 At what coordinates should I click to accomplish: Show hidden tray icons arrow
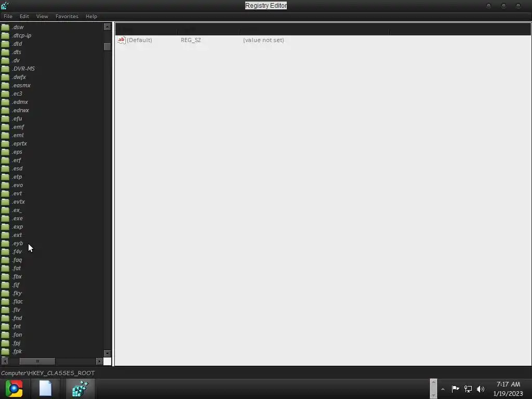443,389
